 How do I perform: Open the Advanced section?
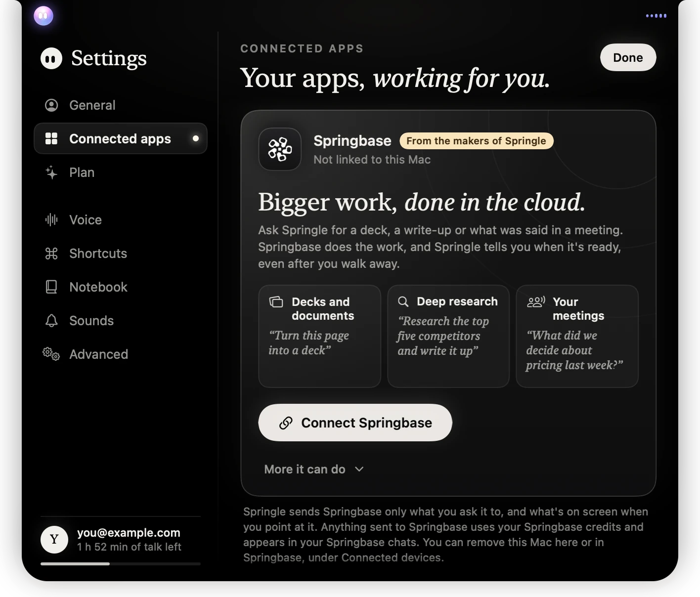(x=121, y=354)
